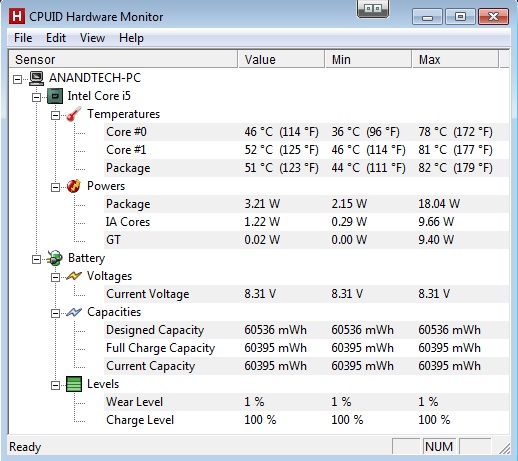
Task: Select the Temperatures label
Action: tap(123, 114)
